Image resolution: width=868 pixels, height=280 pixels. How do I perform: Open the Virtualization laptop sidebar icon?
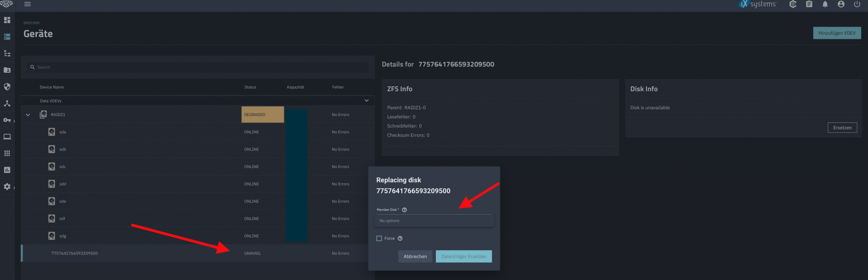7,136
